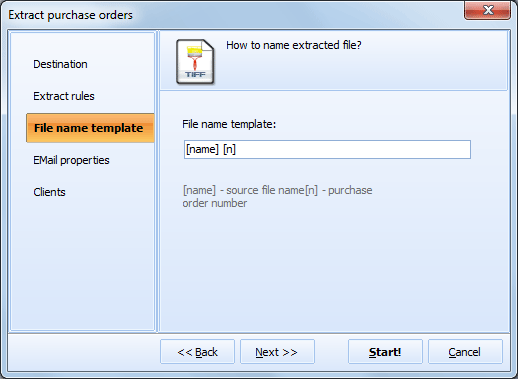Open the Clients section
The height and width of the screenshot is (379, 518).
tap(49, 192)
